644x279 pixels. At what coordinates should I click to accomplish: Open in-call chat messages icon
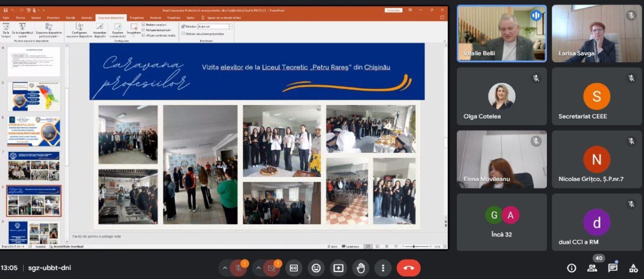point(612,268)
